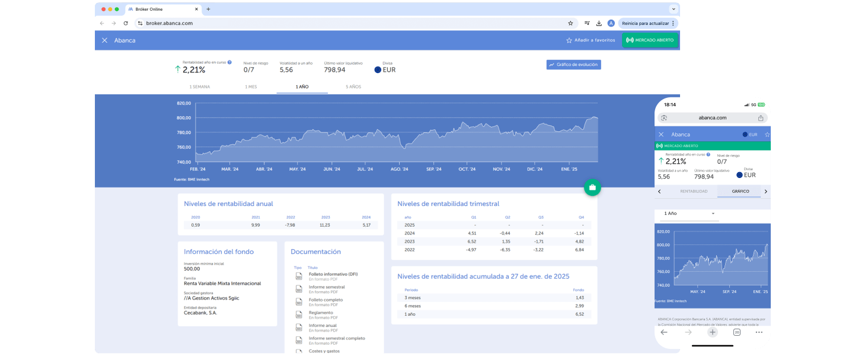Open the Folleto completo PDF icon
Viewport: 868px width, 356px height.
pyautogui.click(x=299, y=301)
